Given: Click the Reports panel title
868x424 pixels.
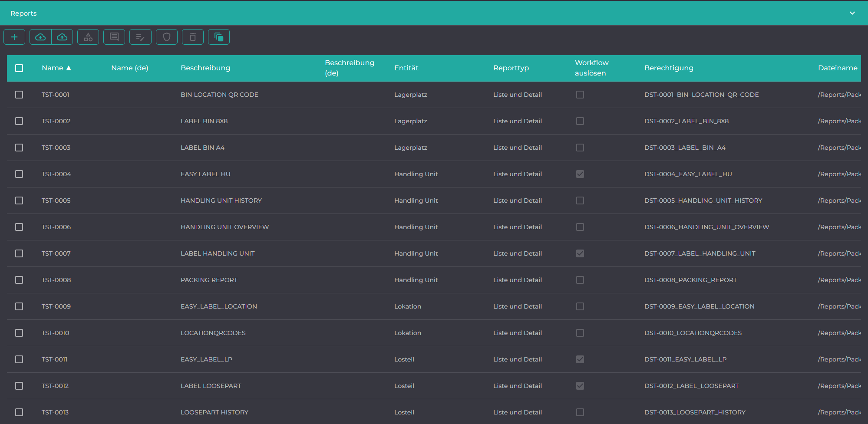Looking at the screenshot, I should pyautogui.click(x=23, y=13).
